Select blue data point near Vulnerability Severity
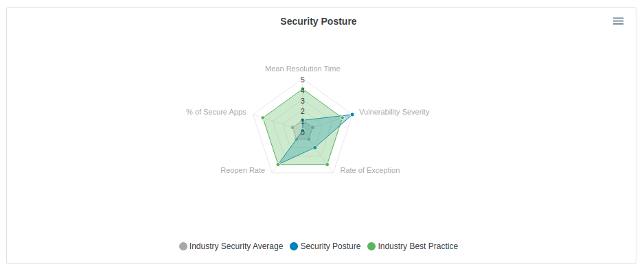Viewport: 644px width, 271px height. tap(352, 115)
